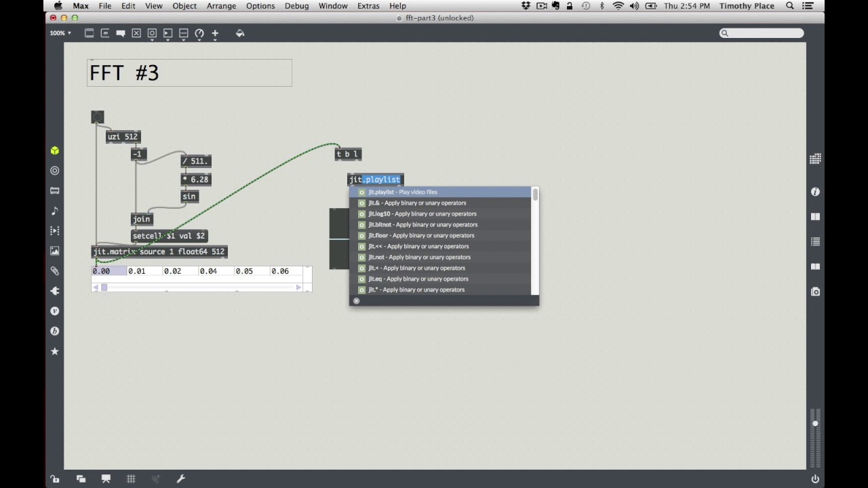
Task: Click the 0.01 cell in cellblock
Action: click(145, 271)
